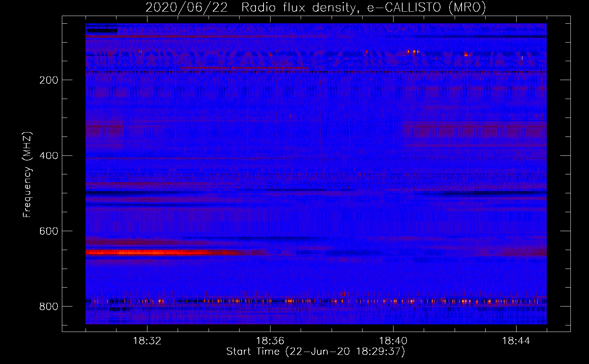Image resolution: width=589 pixels, height=364 pixels.
Task: Click the 18:36 time tick label
Action: point(270,341)
